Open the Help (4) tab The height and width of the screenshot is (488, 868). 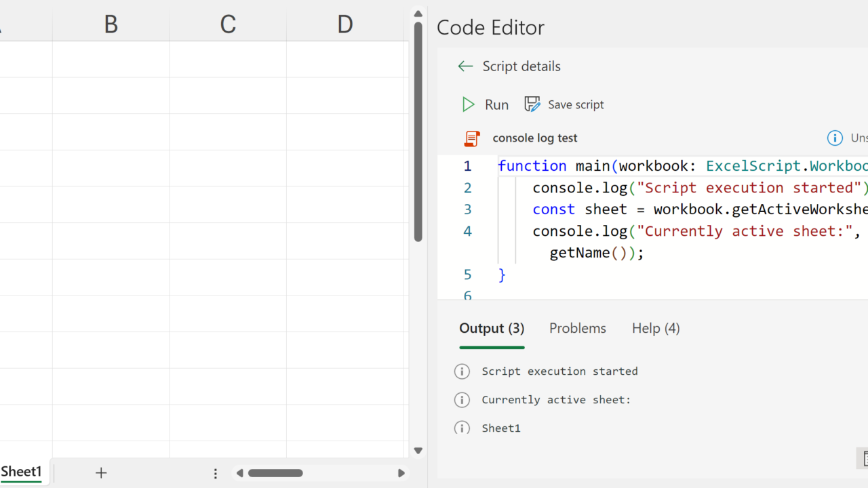[655, 329]
